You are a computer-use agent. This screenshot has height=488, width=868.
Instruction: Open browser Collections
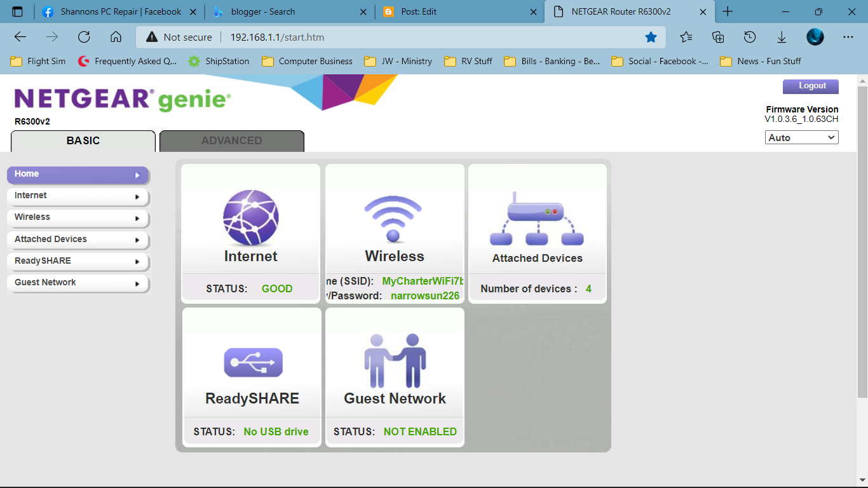click(x=718, y=37)
